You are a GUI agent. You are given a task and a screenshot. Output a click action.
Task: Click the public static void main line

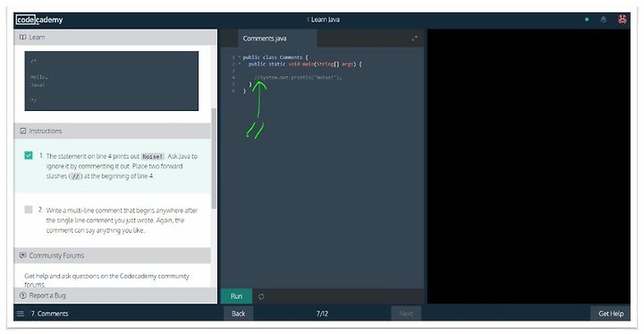click(305, 64)
